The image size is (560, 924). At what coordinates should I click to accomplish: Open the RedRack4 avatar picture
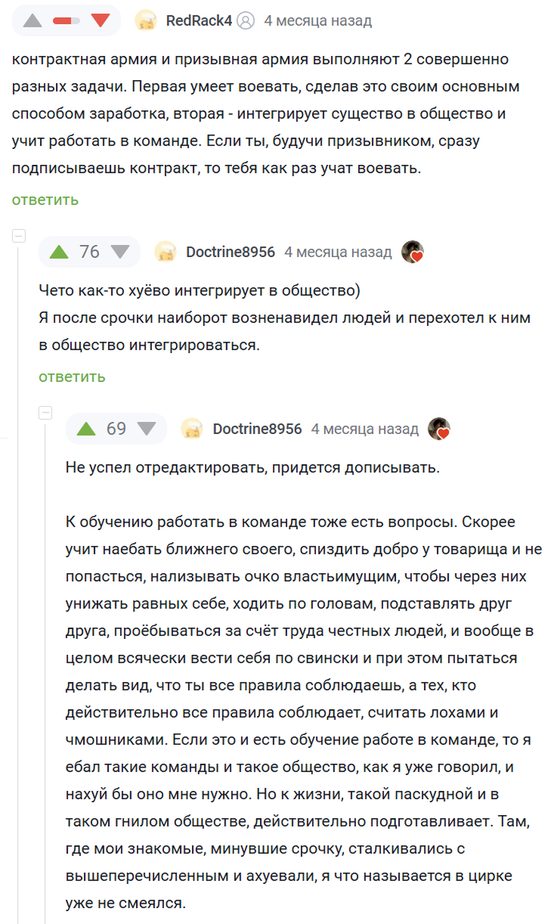pos(146,21)
